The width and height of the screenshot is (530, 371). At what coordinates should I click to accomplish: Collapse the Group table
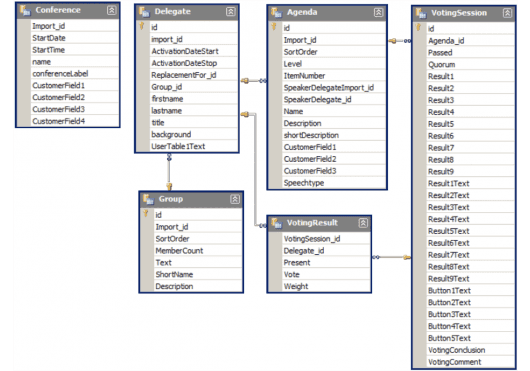235,199
